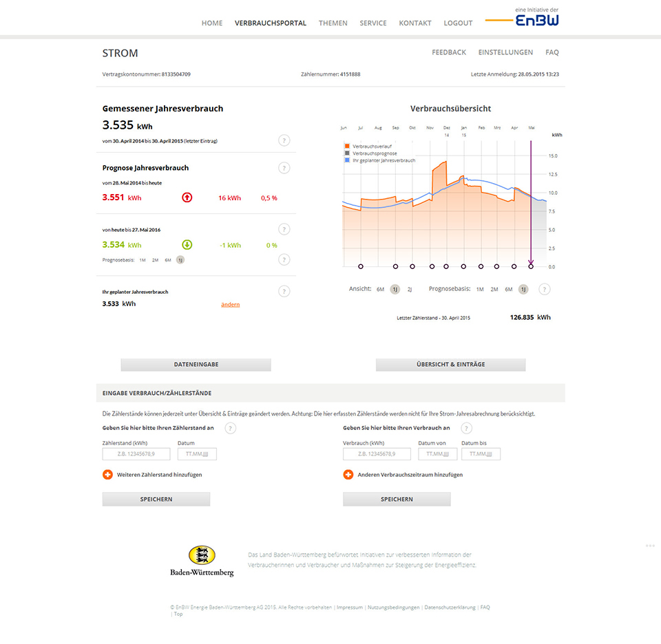The height and width of the screenshot is (644, 661).
Task: Click orange plus for Anderen Verbrauchszeitraum hinzufügen
Action: coord(348,475)
